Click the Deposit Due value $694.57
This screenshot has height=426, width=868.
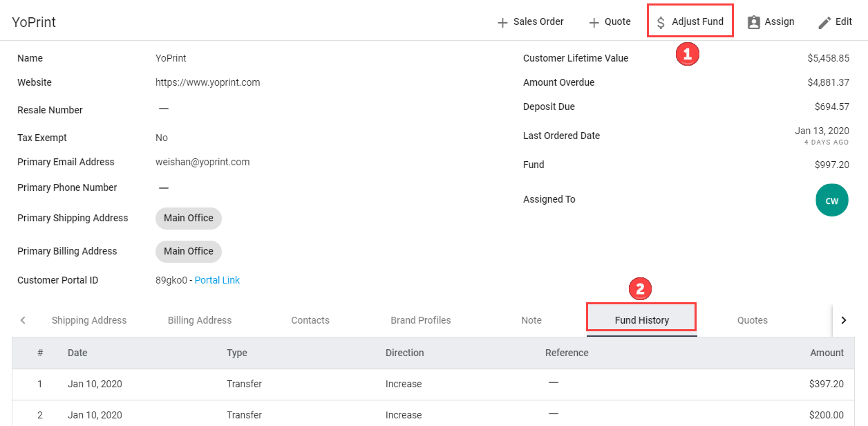(x=832, y=106)
